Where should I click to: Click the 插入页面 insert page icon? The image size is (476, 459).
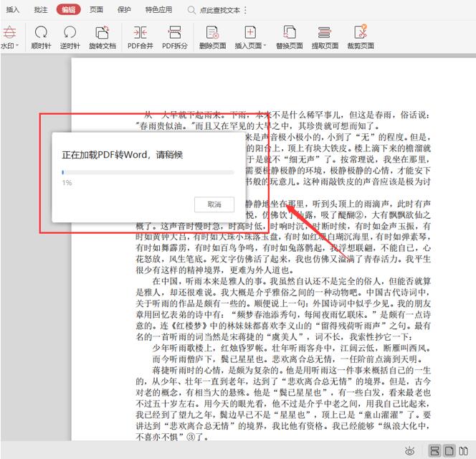coord(250,32)
